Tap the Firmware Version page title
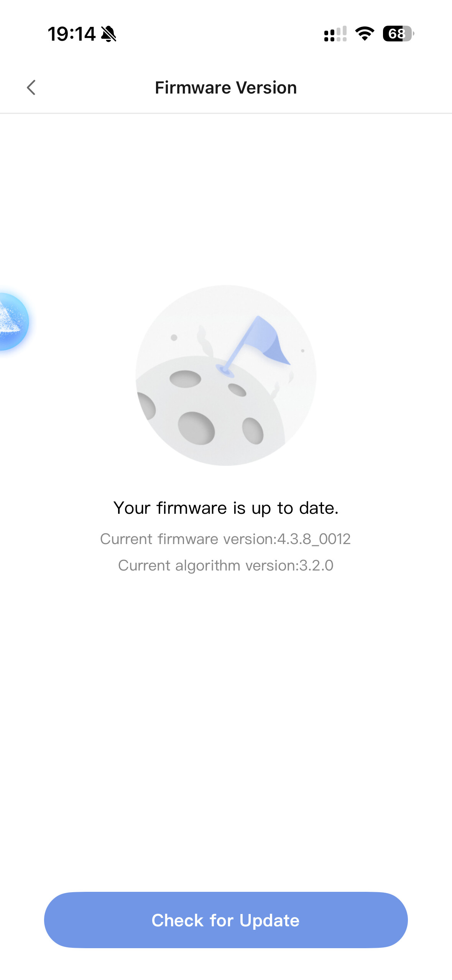The image size is (452, 980). click(x=226, y=88)
